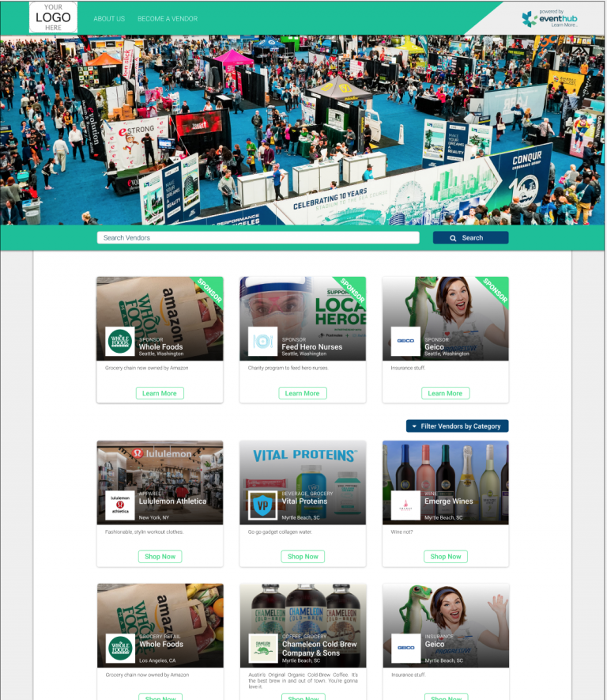Click 'Charity program to feed hero nurses' text

(x=288, y=368)
